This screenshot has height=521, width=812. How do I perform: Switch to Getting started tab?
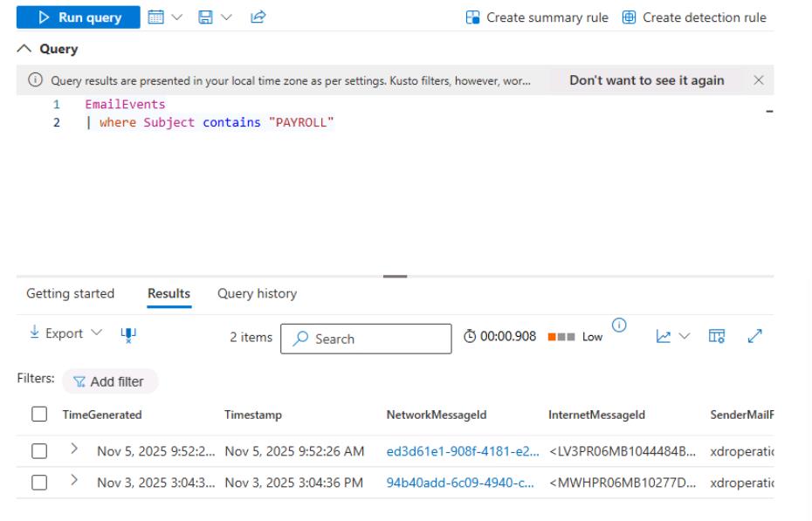(x=71, y=294)
